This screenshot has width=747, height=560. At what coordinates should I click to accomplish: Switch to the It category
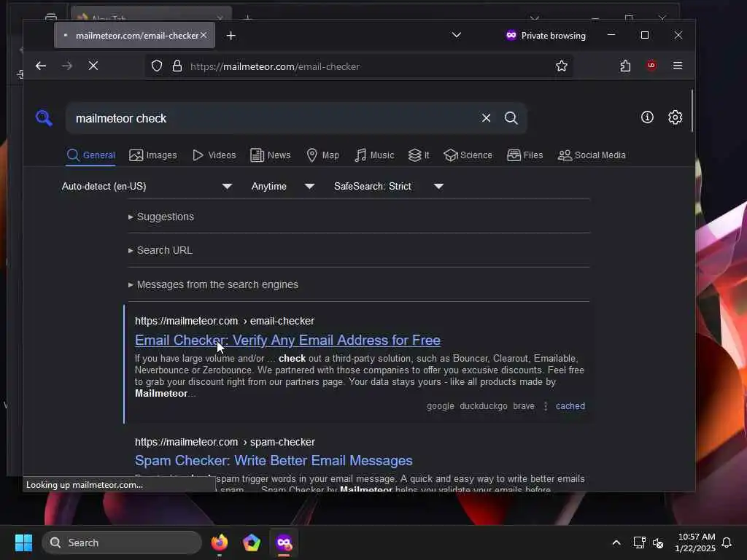pyautogui.click(x=419, y=155)
